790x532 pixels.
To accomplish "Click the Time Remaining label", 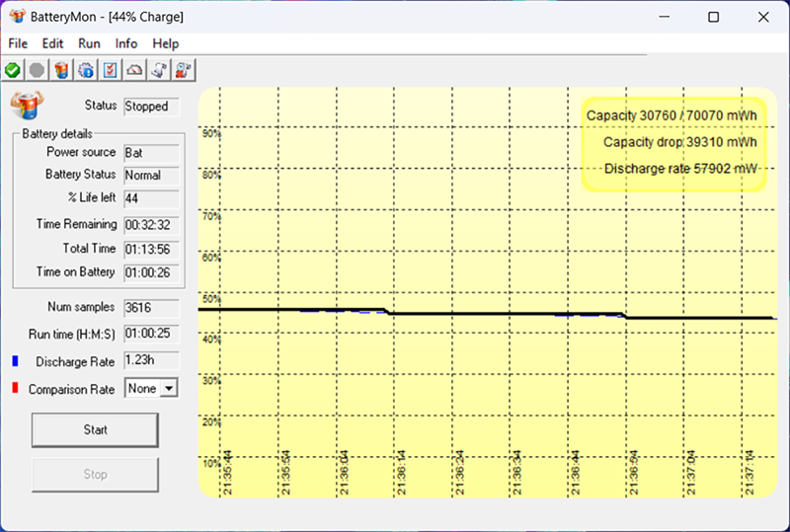I will tap(77, 224).
